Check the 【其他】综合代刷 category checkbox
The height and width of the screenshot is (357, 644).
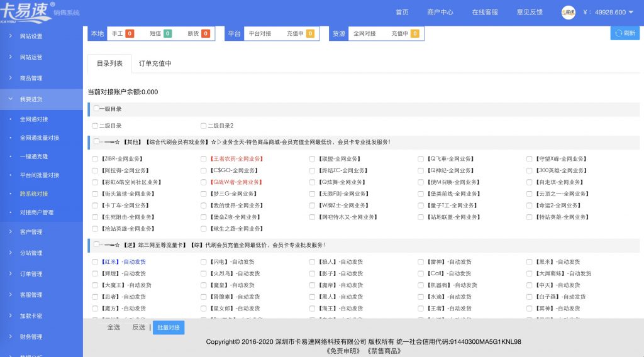96,141
